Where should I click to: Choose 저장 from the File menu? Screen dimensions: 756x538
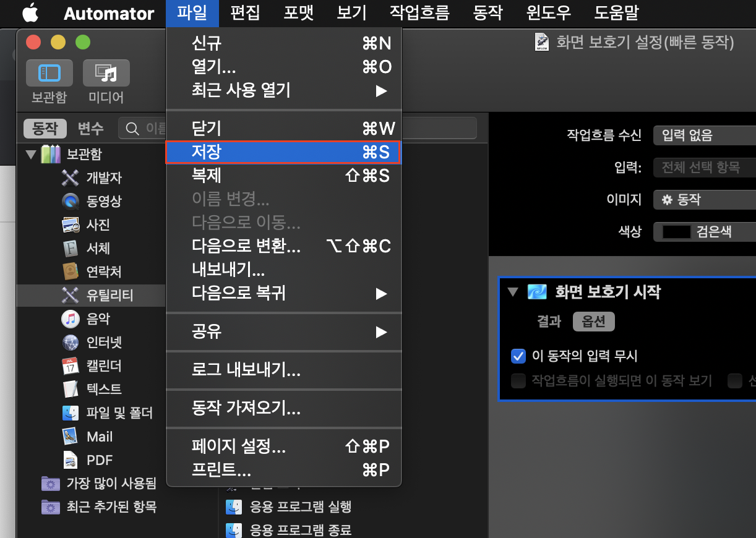[283, 152]
